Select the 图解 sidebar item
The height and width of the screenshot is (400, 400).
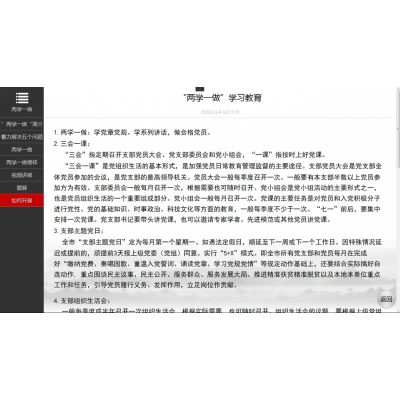pyautogui.click(x=22, y=188)
